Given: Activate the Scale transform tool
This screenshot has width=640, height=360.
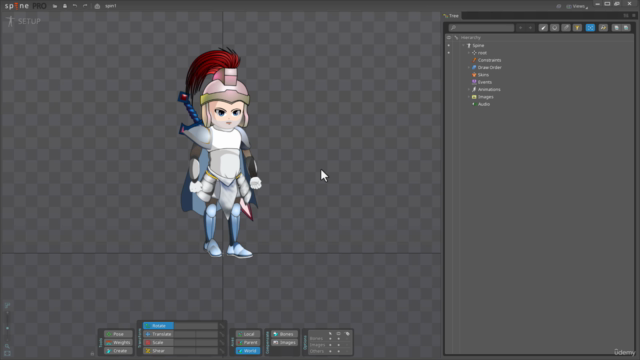Looking at the screenshot, I should pyautogui.click(x=158, y=342).
